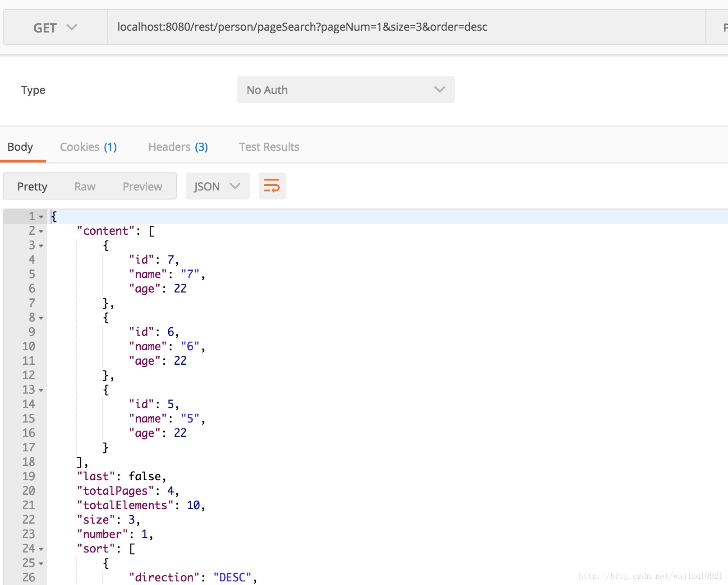This screenshot has width=728, height=585.
Task: Collapse the content array at line 2
Action: tap(41, 232)
